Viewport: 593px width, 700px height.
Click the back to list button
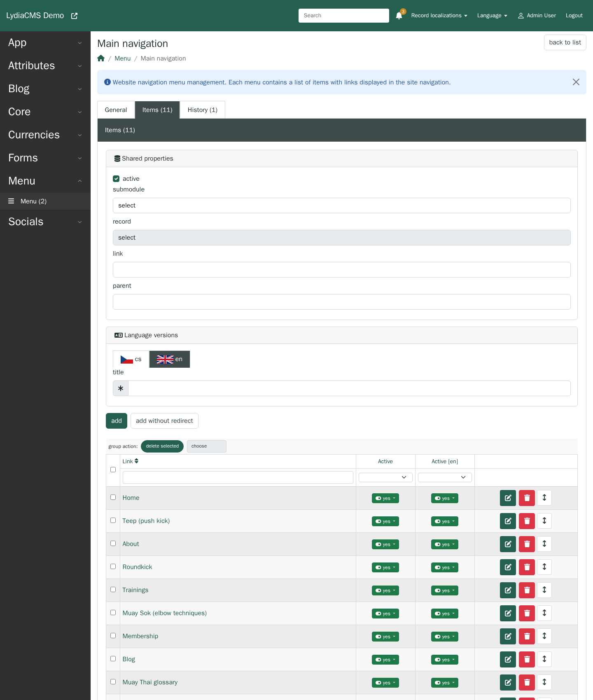[x=565, y=42]
